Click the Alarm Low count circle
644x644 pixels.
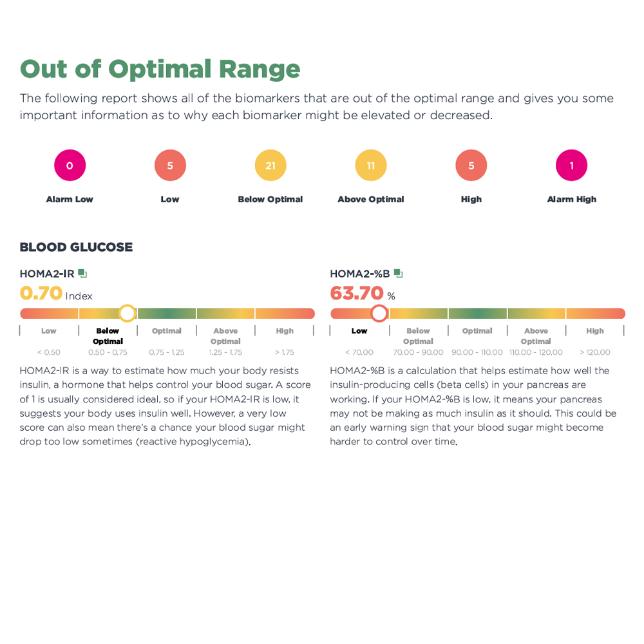point(70,166)
